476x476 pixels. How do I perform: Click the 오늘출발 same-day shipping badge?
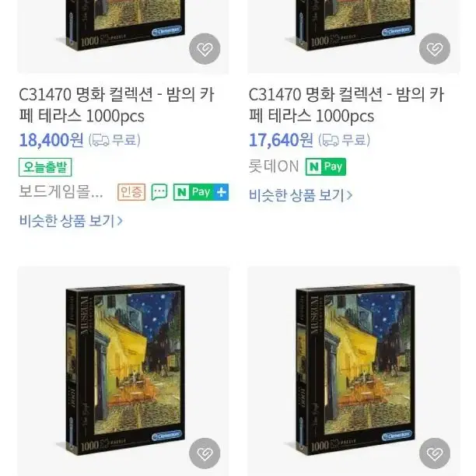click(45, 167)
